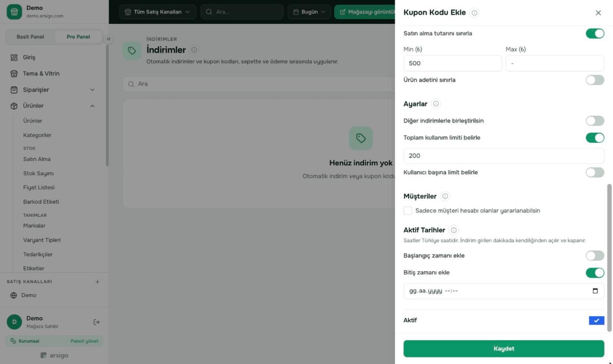Add a sales channel with the plus icon

click(97, 282)
